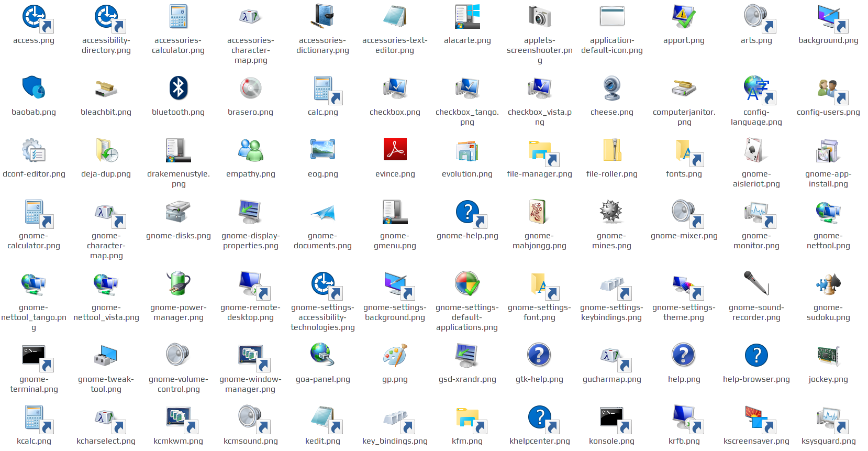868x451 pixels.
Task: Click the gnome-mines.png mine icon
Action: pos(611,212)
